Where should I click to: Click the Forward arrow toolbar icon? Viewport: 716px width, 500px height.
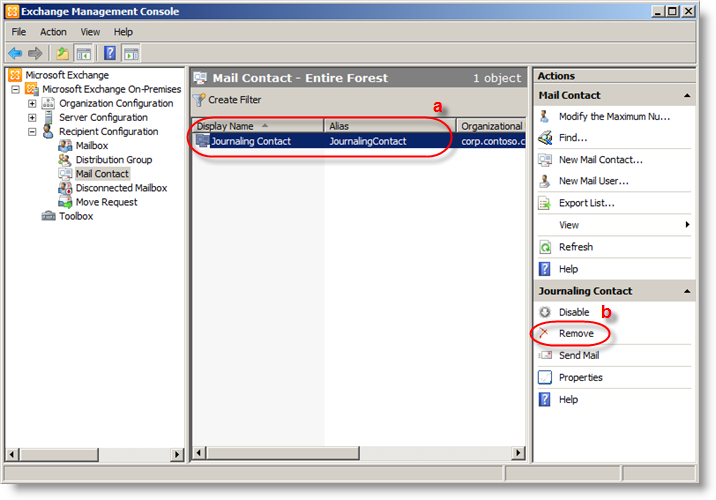click(35, 53)
